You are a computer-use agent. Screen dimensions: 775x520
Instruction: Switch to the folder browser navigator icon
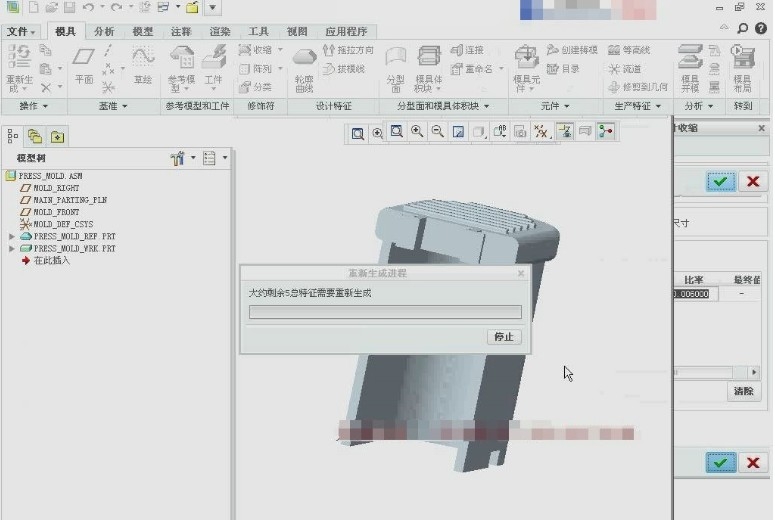tap(35, 136)
